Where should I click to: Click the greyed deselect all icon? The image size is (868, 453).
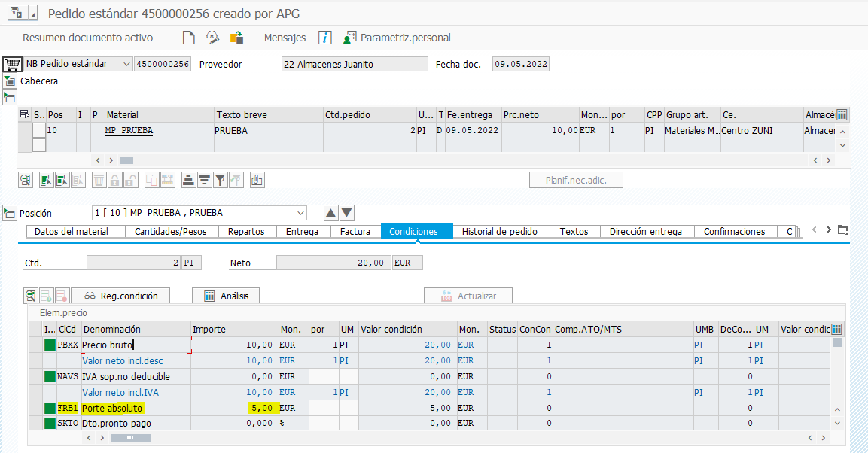78,180
